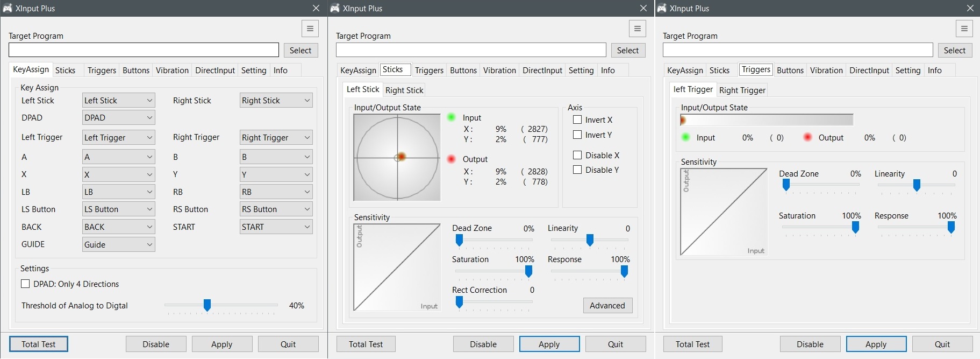Open DirectInput tab in left window
980x359 pixels.
pos(215,70)
